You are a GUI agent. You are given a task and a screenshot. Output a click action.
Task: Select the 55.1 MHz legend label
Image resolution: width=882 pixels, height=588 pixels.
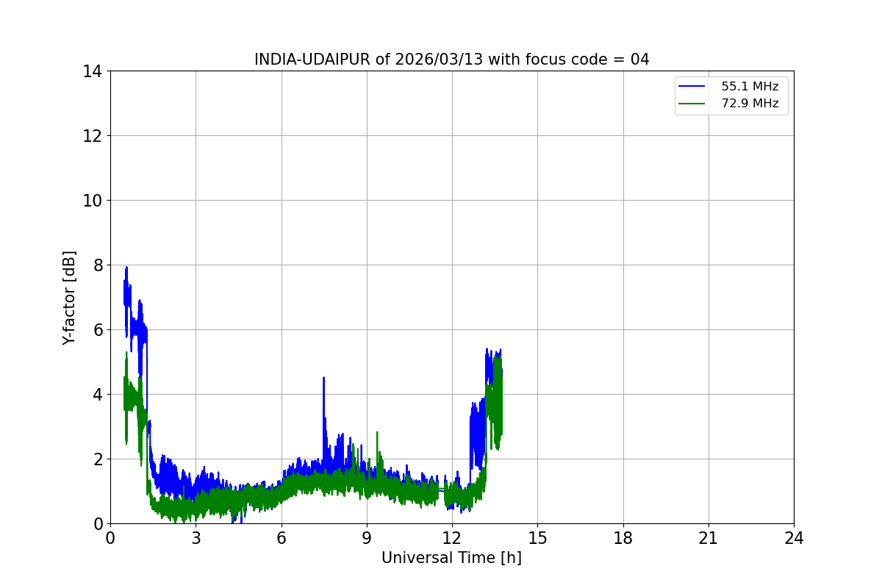pos(750,87)
